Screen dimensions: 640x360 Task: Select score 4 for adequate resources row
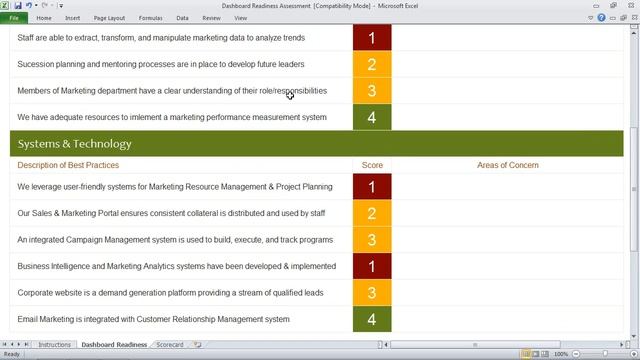click(372, 117)
